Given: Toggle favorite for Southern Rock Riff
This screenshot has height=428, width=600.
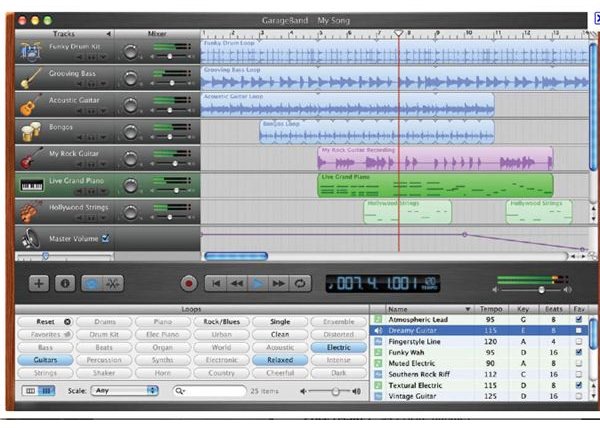Looking at the screenshot, I should pyautogui.click(x=579, y=374).
